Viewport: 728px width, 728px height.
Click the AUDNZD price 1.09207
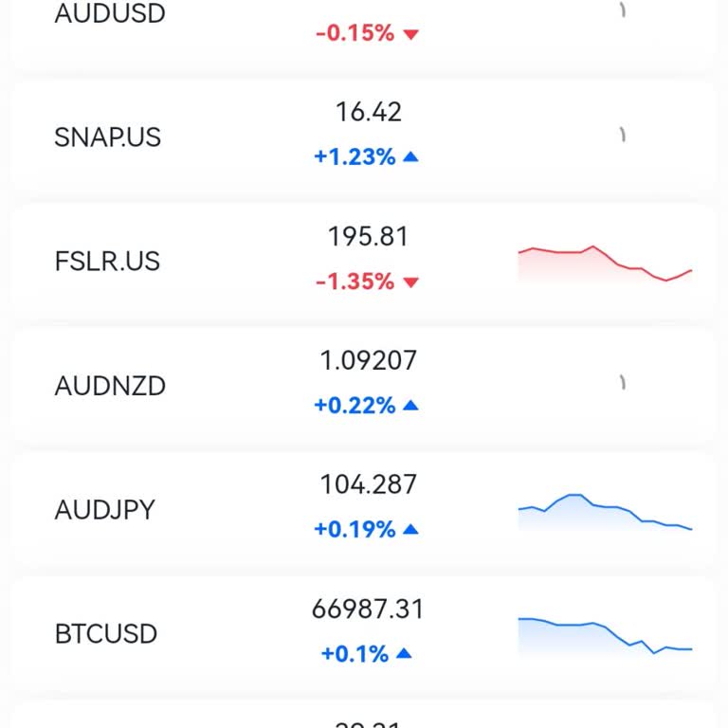point(368,361)
